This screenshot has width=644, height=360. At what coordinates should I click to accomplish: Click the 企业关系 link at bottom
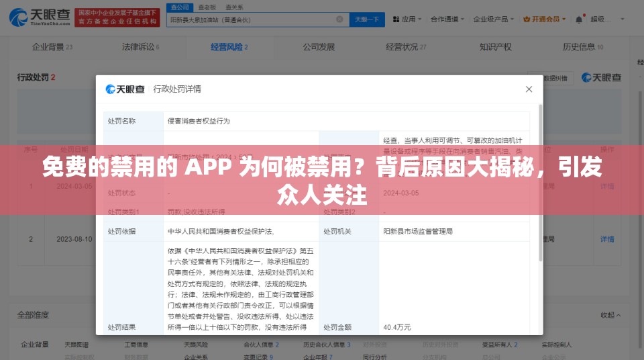pos(196,357)
